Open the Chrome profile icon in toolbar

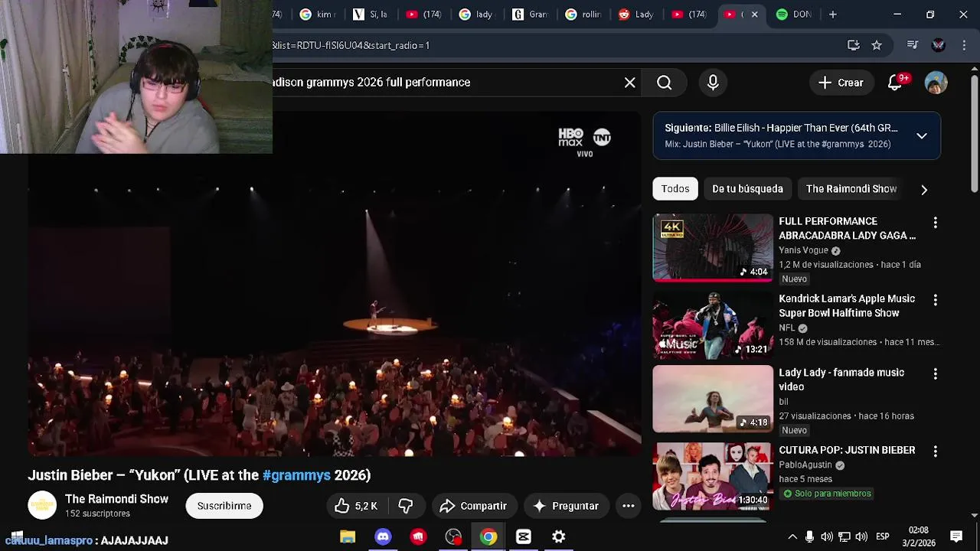click(x=939, y=45)
